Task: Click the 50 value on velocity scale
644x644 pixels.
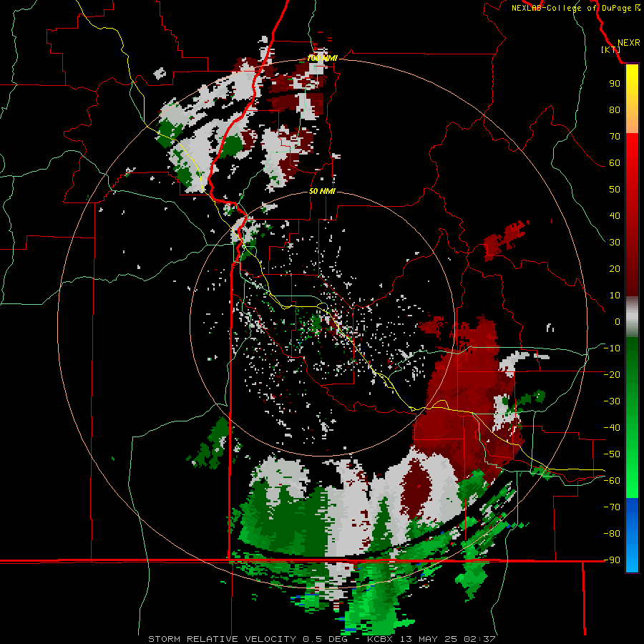Action: [615, 190]
